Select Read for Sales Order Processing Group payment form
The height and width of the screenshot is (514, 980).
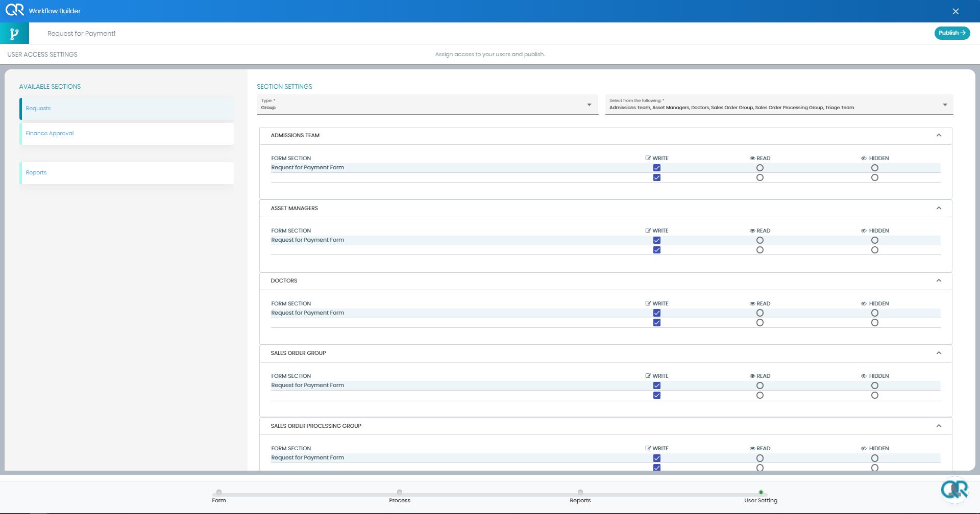tap(760, 458)
